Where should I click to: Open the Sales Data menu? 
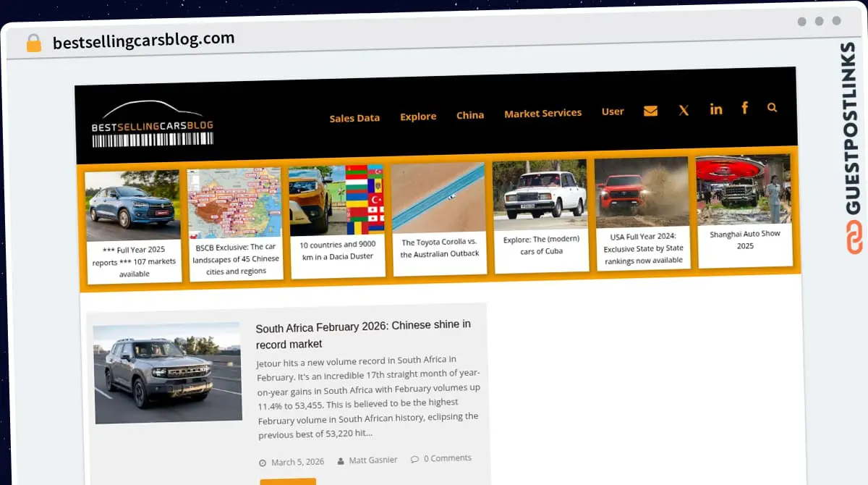(x=354, y=118)
